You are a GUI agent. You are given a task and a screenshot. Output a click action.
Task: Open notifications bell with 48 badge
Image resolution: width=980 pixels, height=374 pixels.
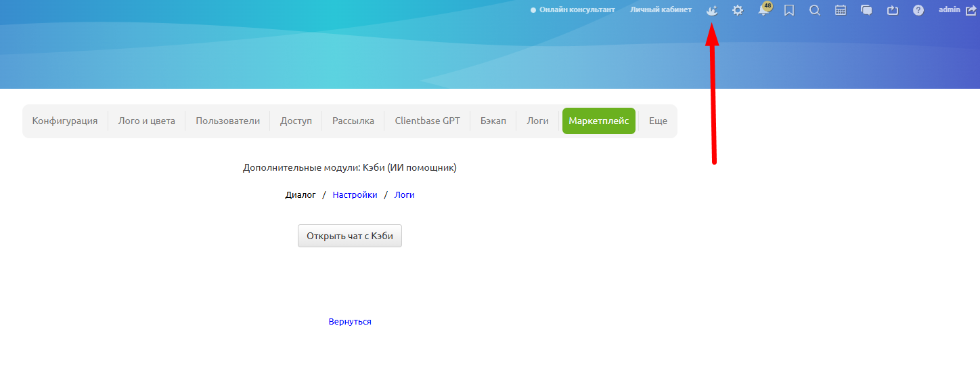[x=764, y=9]
